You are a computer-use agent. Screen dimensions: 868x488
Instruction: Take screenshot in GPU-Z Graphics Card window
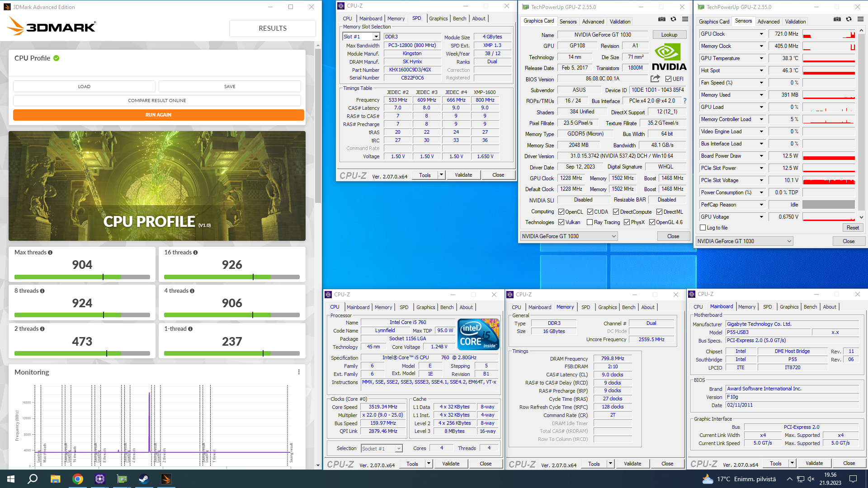pyautogui.click(x=661, y=19)
